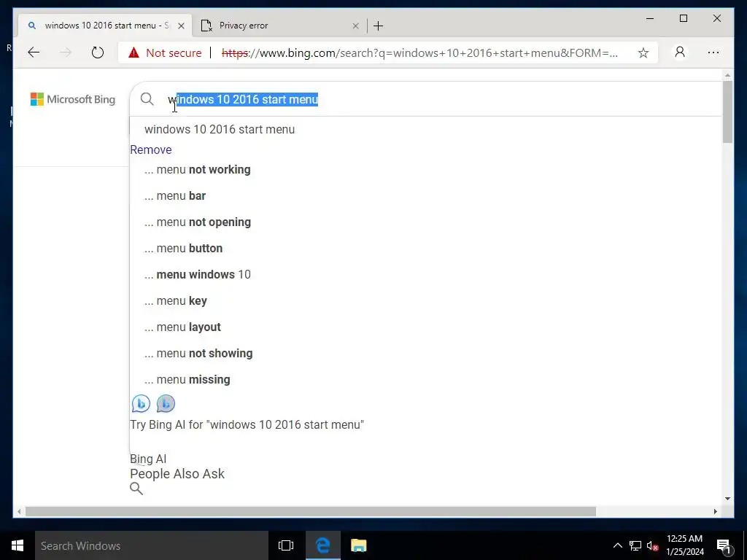Viewport: 747px width, 560px height.
Task: Select the menu layout suggestion
Action: click(182, 327)
